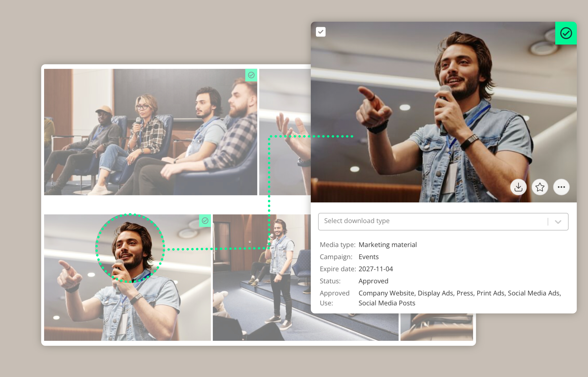
Task: Click the chevron arrow in download type field
Action: point(558,222)
